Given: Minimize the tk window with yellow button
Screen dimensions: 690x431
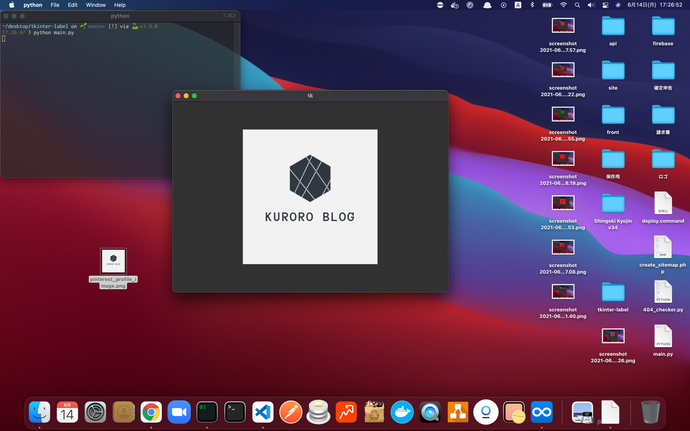Looking at the screenshot, I should [186, 96].
